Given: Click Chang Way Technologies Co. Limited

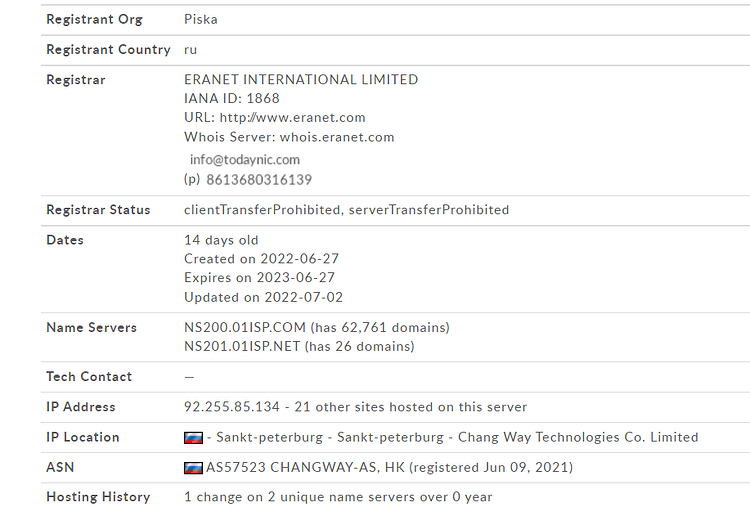Looking at the screenshot, I should 578,437.
